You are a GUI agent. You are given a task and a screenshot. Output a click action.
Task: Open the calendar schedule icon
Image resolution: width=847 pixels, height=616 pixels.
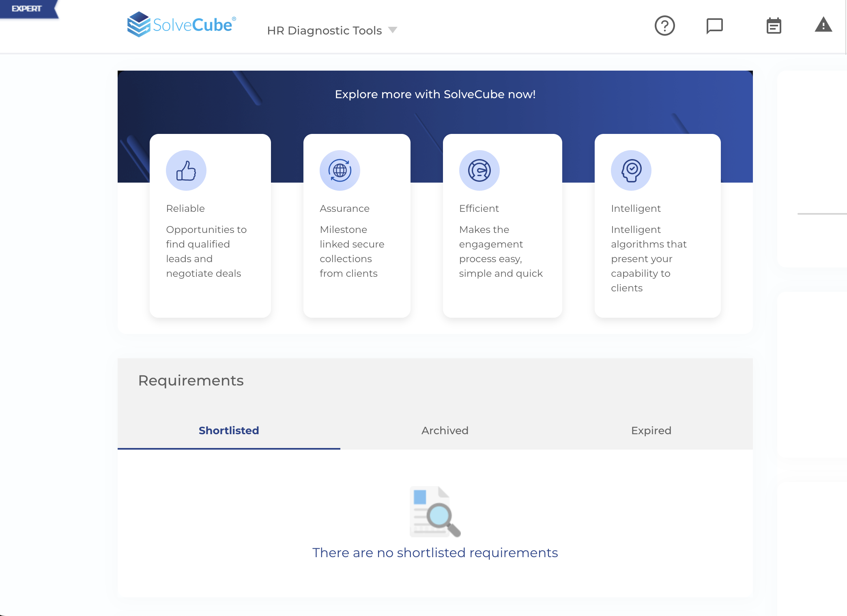point(774,26)
